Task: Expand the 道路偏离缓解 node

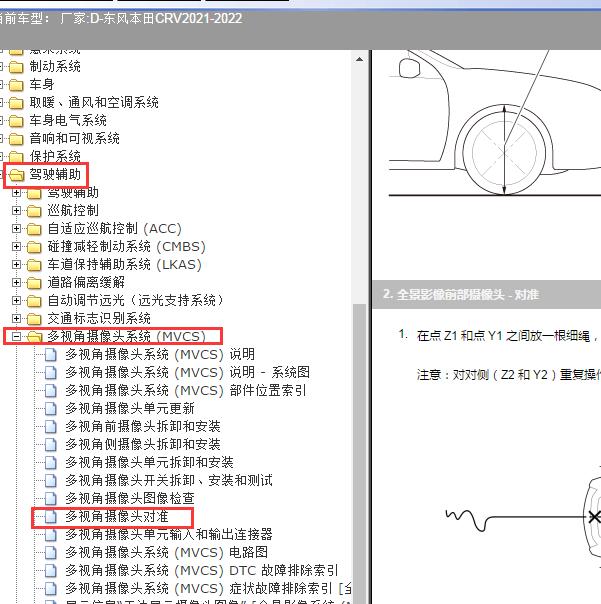Action: tap(16, 282)
